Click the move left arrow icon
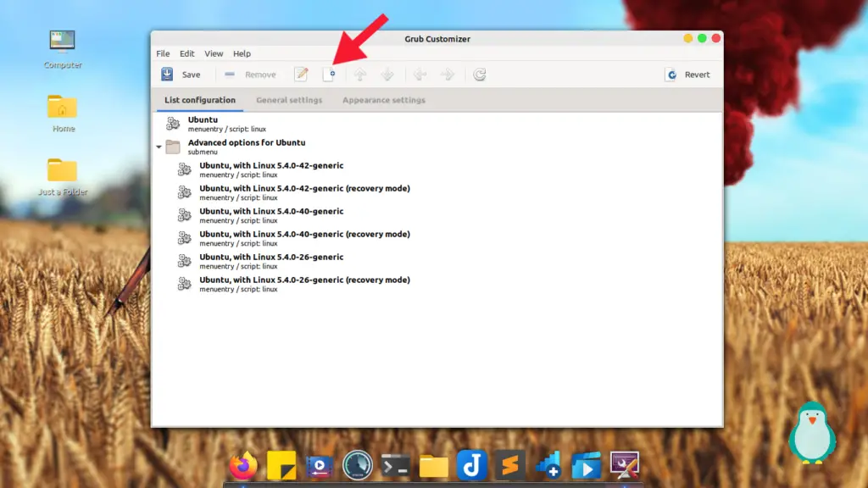 click(420, 75)
